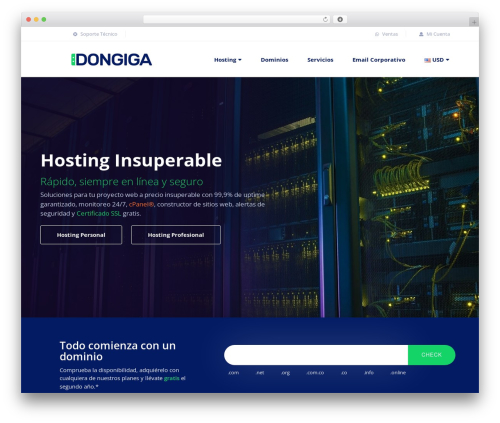Screen dimensions: 500x423
Task: Click the Ventas chat icon
Action: click(x=377, y=34)
